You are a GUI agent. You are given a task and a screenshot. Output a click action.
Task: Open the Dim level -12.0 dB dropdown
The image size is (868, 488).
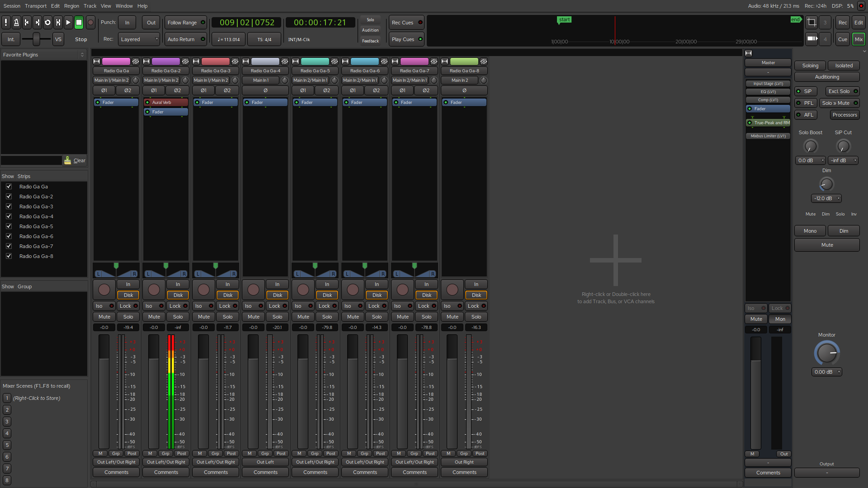[x=826, y=198]
